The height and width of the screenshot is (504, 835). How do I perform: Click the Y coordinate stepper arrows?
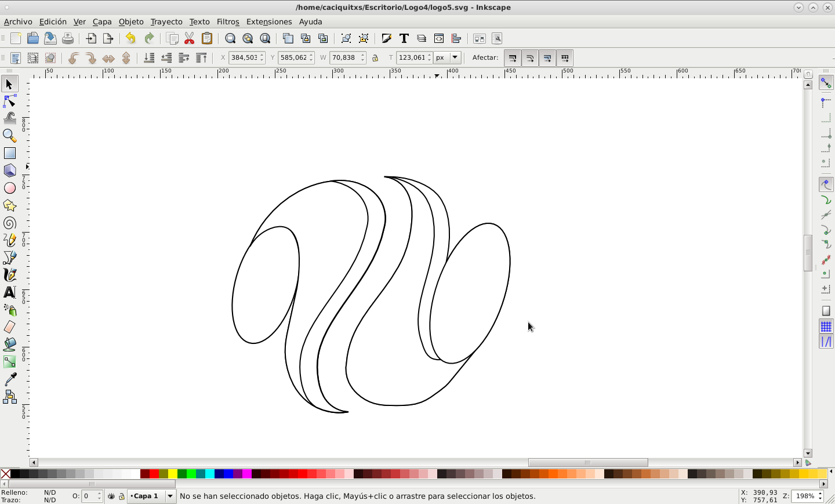click(311, 57)
